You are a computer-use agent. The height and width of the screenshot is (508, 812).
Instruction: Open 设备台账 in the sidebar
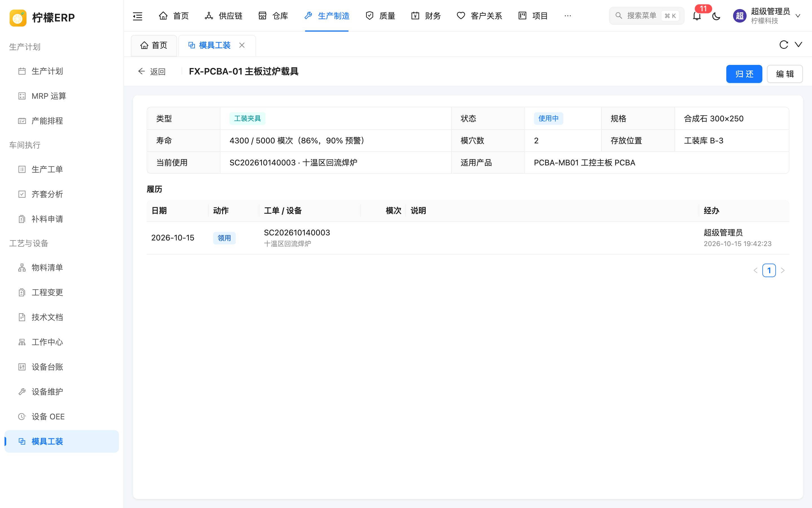coord(62,367)
